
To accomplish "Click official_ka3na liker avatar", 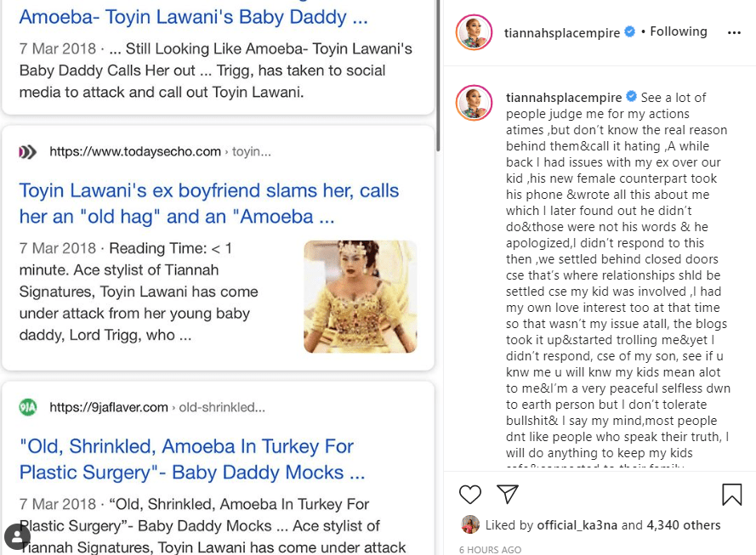I will 469,524.
